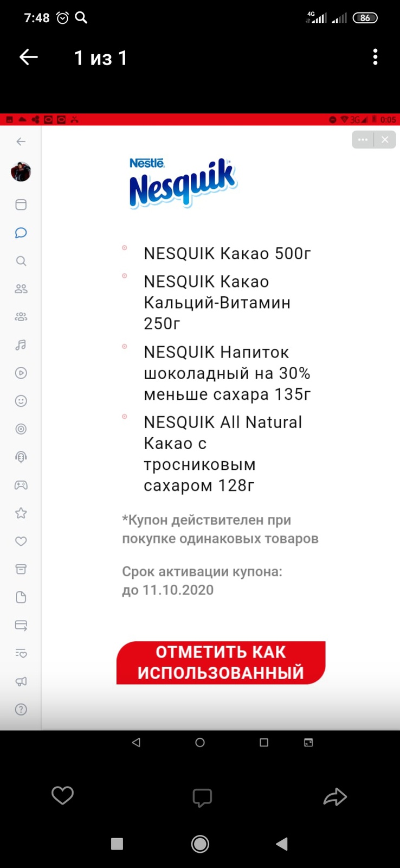Open the Help question mark icon
Viewport: 400px width, 868px height.
pos(21,710)
